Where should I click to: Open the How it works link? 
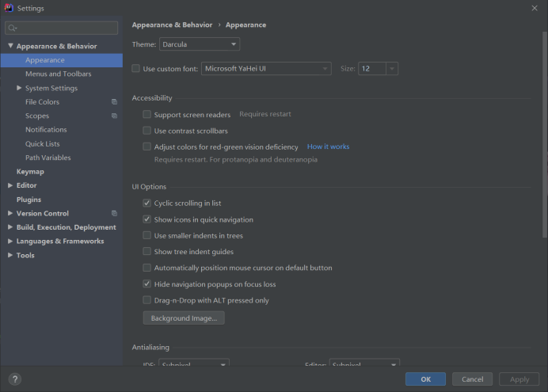coord(328,147)
